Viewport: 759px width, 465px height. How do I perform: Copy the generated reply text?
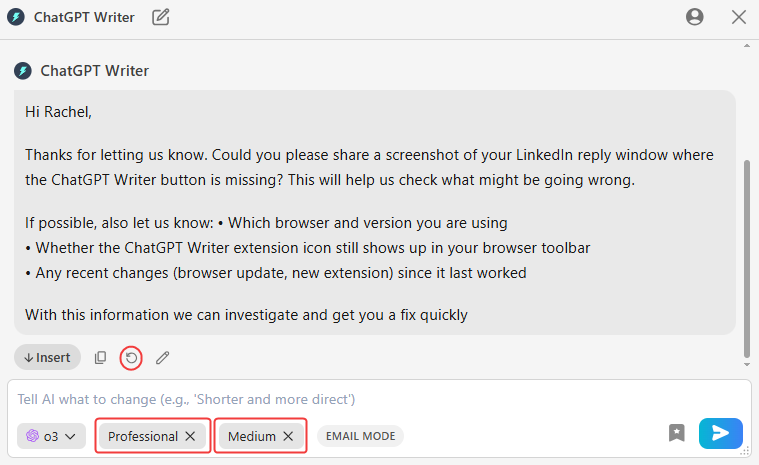pos(100,358)
